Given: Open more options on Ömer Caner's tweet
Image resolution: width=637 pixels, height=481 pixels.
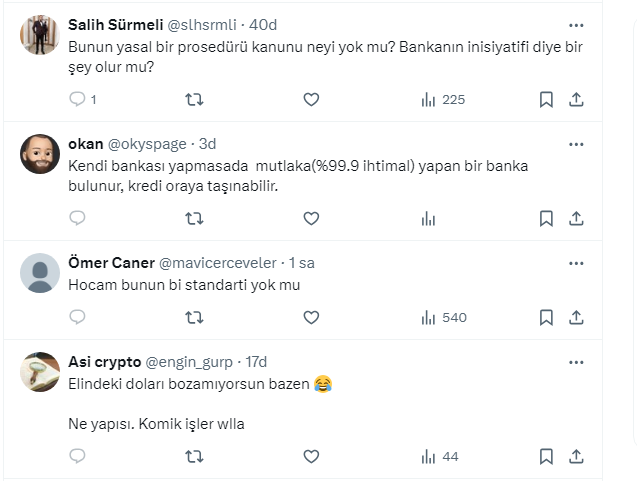Looking at the screenshot, I should click(576, 263).
